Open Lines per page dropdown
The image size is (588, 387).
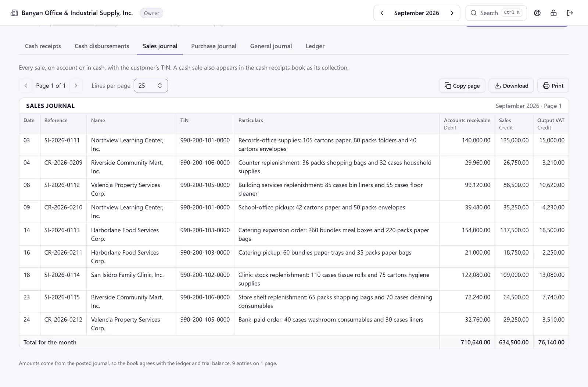point(151,86)
